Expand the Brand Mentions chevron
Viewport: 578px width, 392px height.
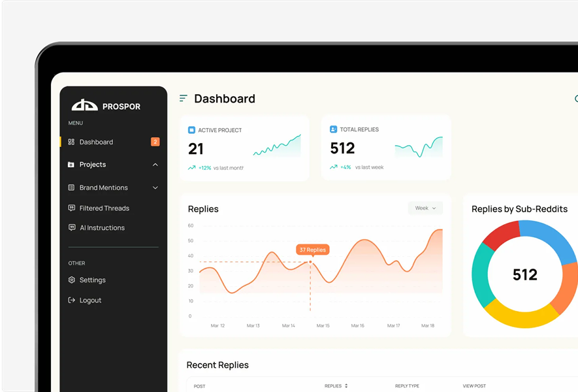(x=155, y=188)
